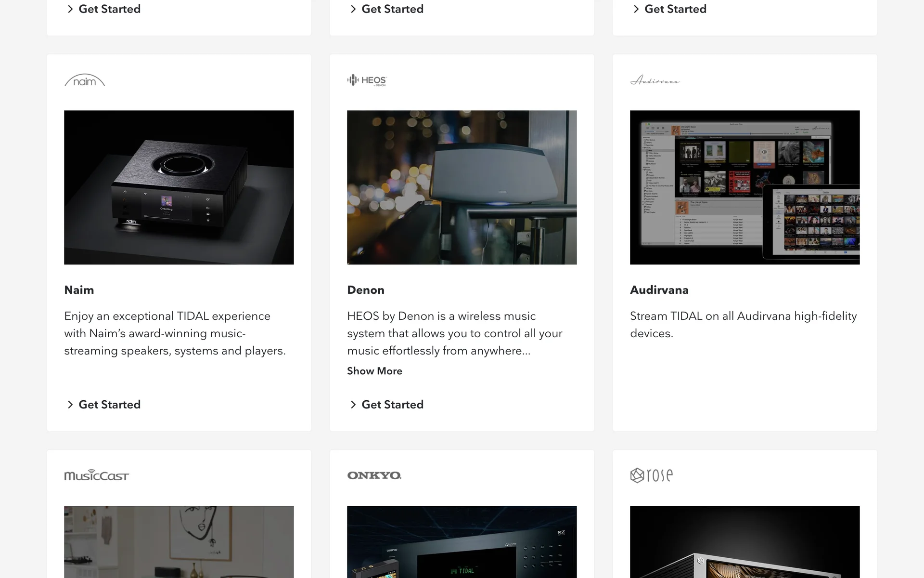This screenshot has width=924, height=578.
Task: Open the Rose device product image
Action: tap(744, 542)
